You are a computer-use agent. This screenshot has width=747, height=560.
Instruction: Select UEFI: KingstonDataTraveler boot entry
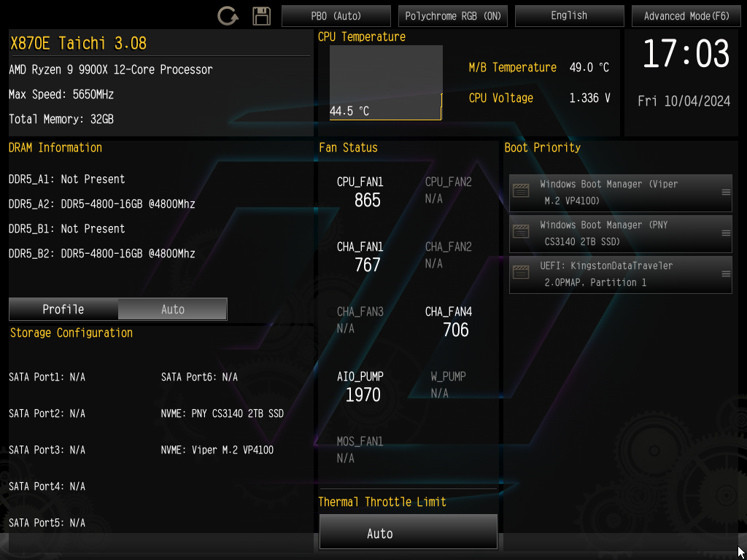[621, 275]
